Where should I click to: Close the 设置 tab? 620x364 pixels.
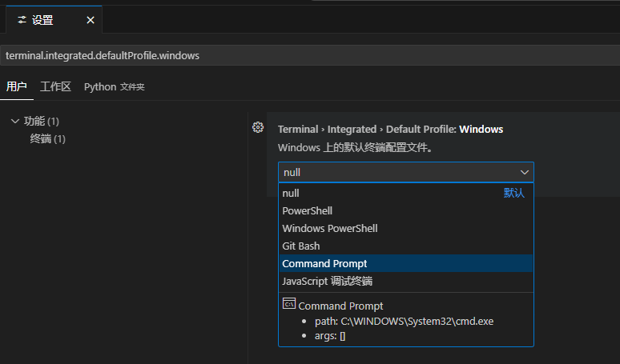point(91,20)
